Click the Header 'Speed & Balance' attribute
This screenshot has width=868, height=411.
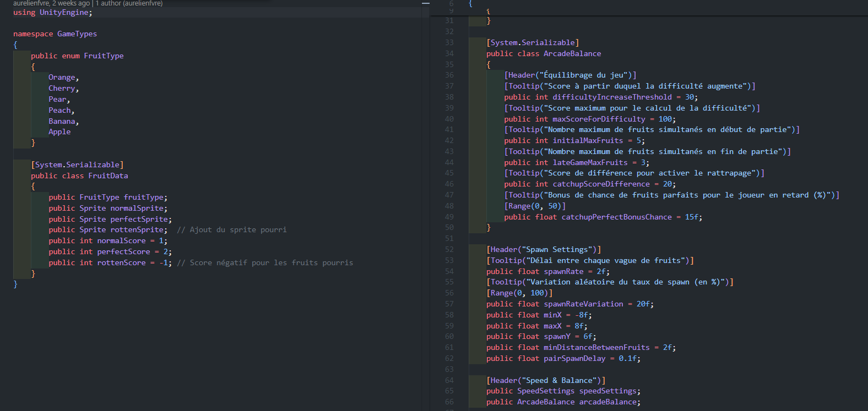tap(546, 381)
